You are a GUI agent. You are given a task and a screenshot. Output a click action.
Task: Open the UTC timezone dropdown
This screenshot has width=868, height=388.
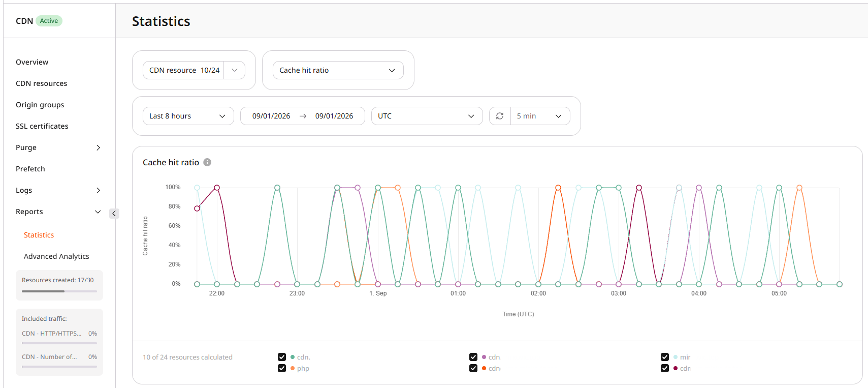(427, 116)
